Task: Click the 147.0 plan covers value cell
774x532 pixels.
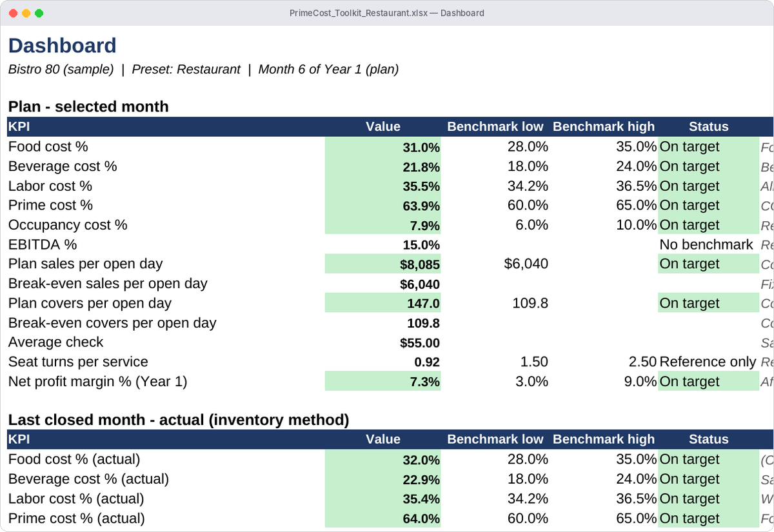Action: [383, 304]
